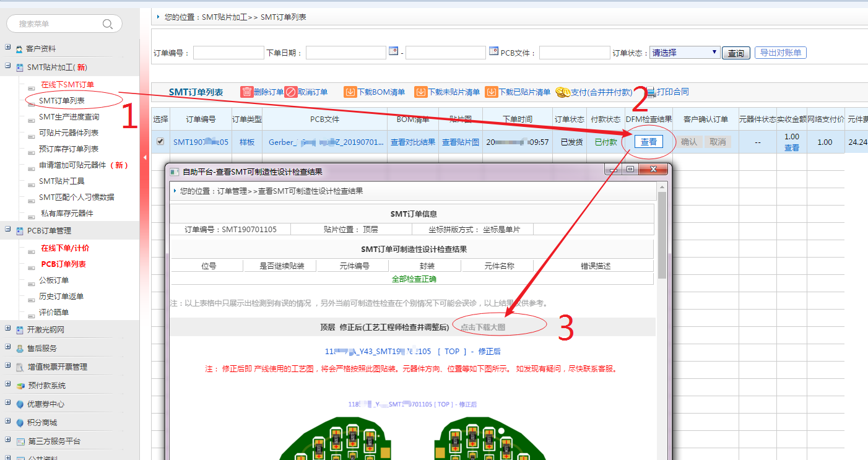
Task: Click the 增值税票开票管理 document icon
Action: pyautogui.click(x=20, y=367)
